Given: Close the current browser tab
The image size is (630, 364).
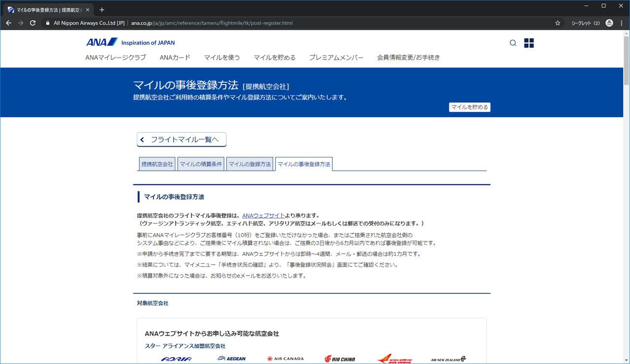Looking at the screenshot, I should pos(88,10).
